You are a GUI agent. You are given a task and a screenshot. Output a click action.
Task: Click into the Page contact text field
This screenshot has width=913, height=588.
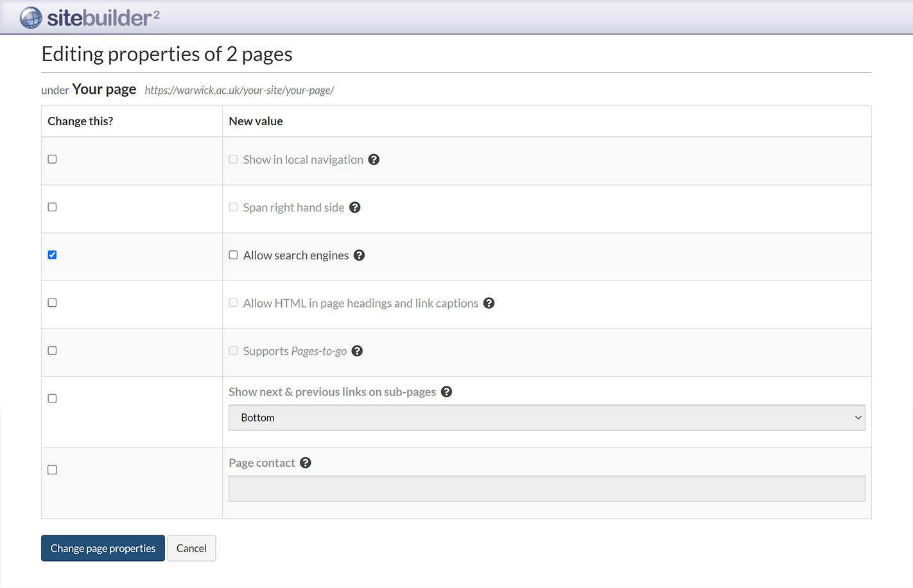coord(546,489)
